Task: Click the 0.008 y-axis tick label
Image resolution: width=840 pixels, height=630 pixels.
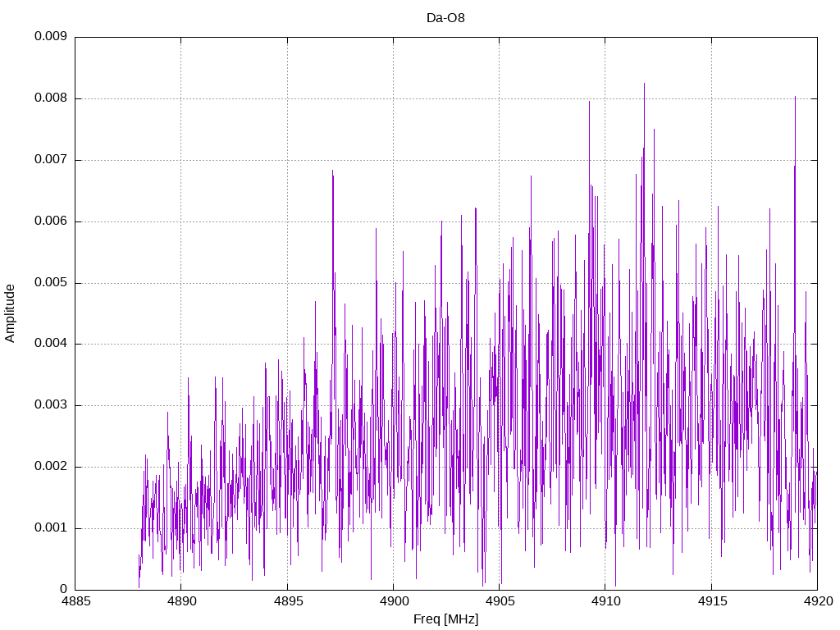Action: tap(51, 98)
